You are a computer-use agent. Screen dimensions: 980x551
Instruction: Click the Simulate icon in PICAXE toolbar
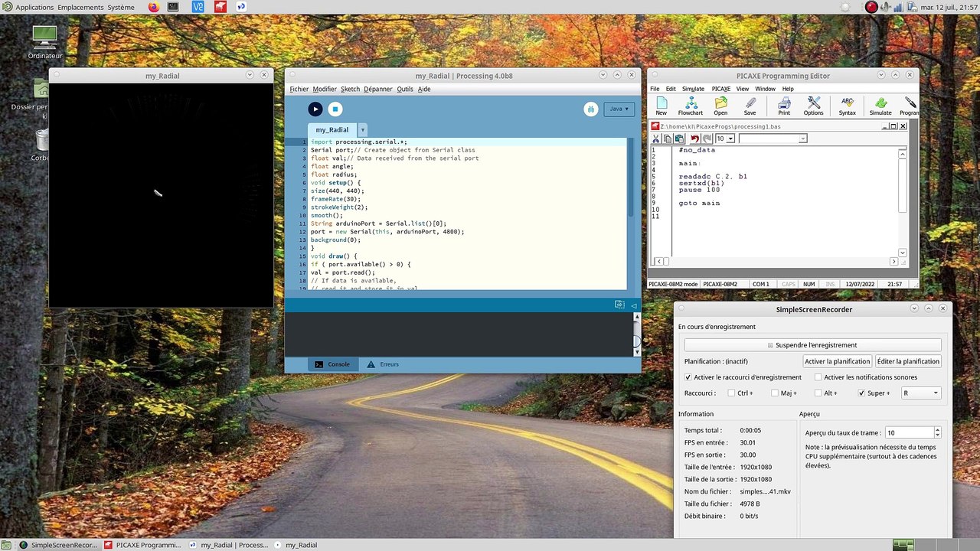click(x=880, y=106)
